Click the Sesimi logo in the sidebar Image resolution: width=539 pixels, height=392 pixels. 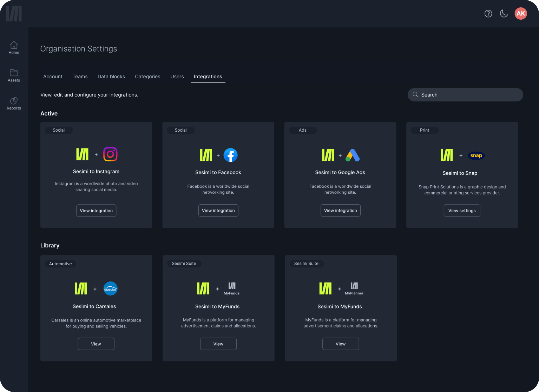[14, 14]
